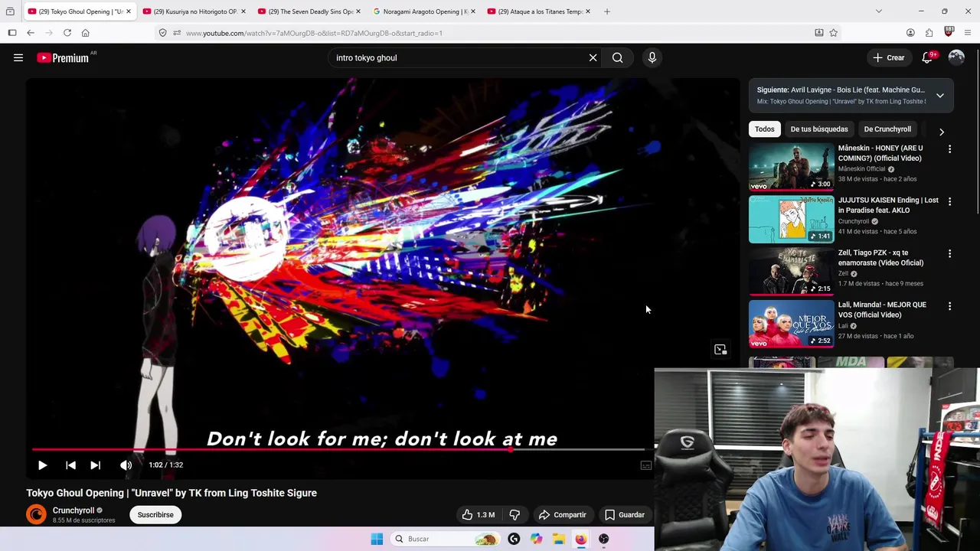This screenshot has height=551, width=980.
Task: Open the notifications bell
Action: pyautogui.click(x=927, y=57)
